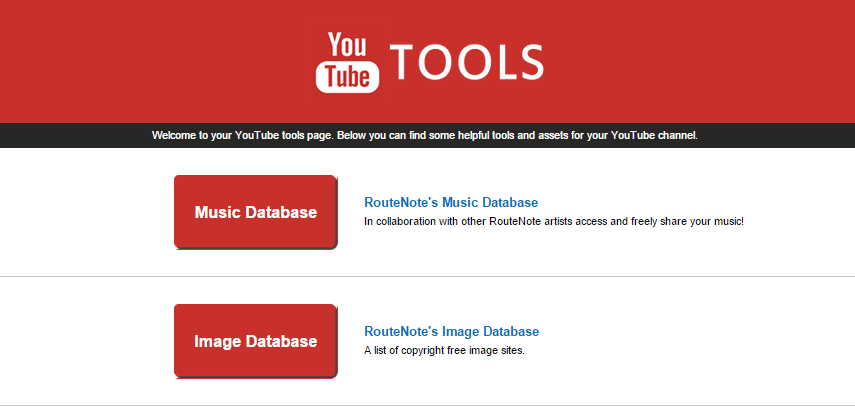Open the RouteNote's Music Database link
855x406 pixels.
pyautogui.click(x=451, y=202)
